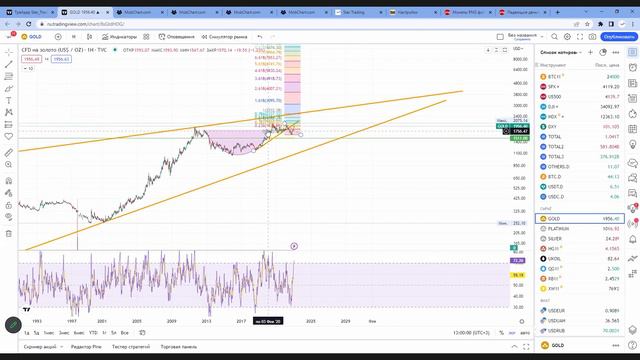The width and height of the screenshot is (640, 360).
Task: Set the time range to YTD
Action: click(93, 333)
